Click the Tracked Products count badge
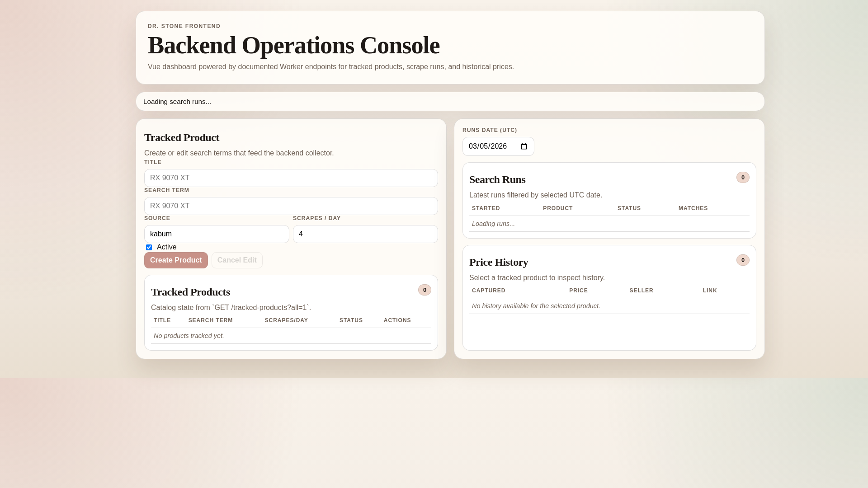 tap(425, 290)
